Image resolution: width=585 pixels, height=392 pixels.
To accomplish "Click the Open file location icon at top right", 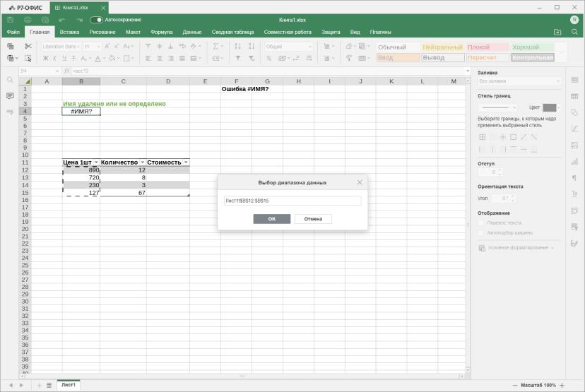I will pos(557,32).
